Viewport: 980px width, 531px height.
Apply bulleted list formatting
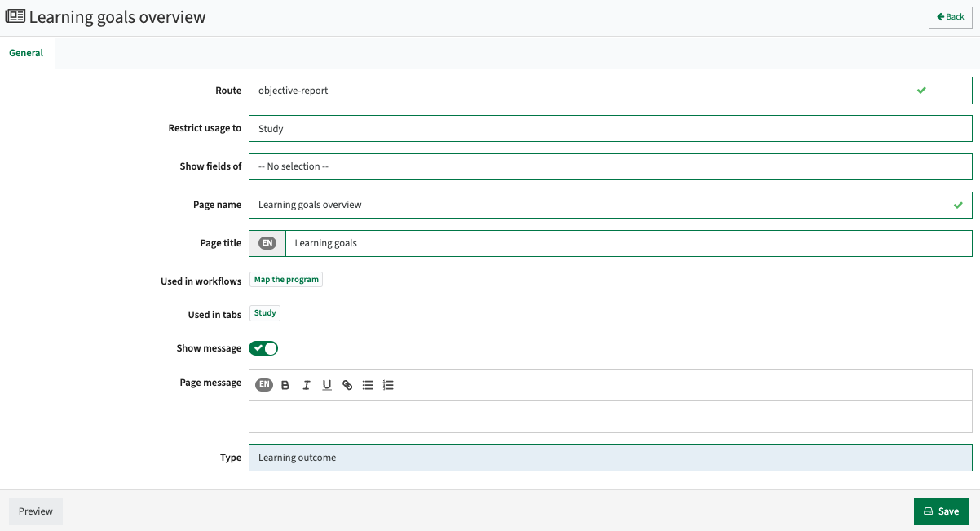pos(368,385)
